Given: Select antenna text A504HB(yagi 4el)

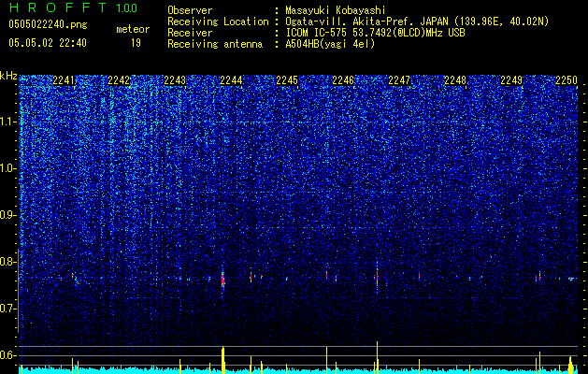Looking at the screenshot, I should 330,44.
